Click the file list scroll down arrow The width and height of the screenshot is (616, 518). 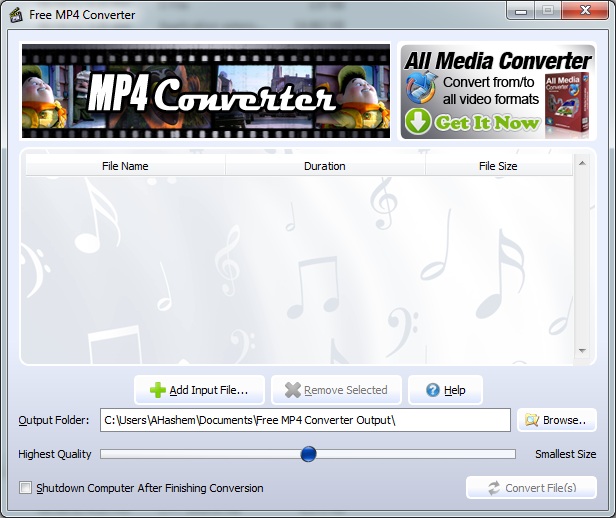point(582,351)
